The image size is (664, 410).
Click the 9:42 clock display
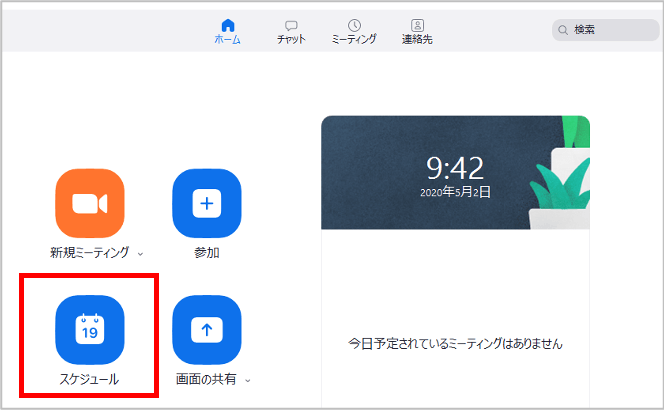point(455,166)
